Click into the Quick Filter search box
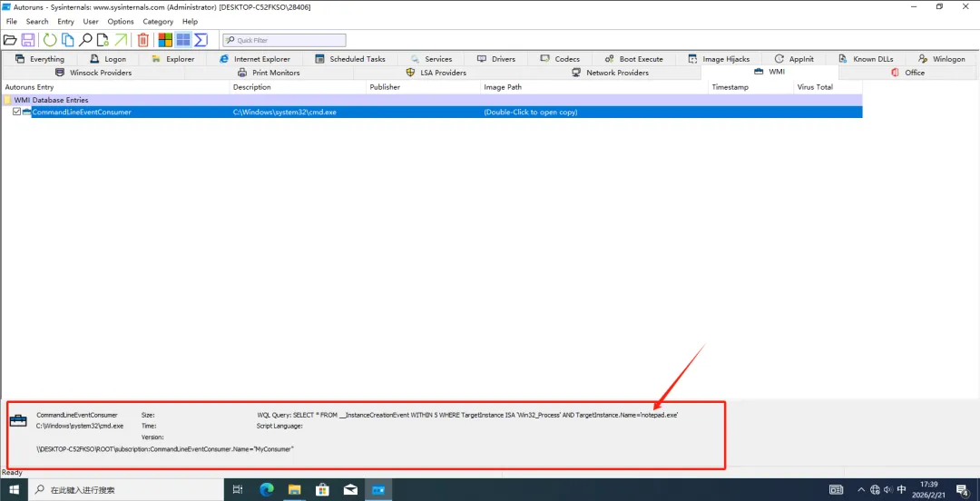The image size is (980, 501). point(284,40)
